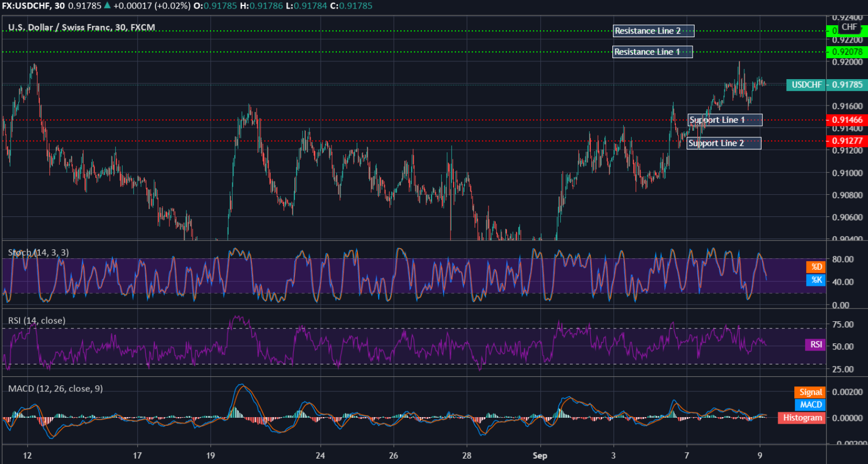This screenshot has width=868, height=464.
Task: Click the red Histogram label tag
Action: point(802,417)
